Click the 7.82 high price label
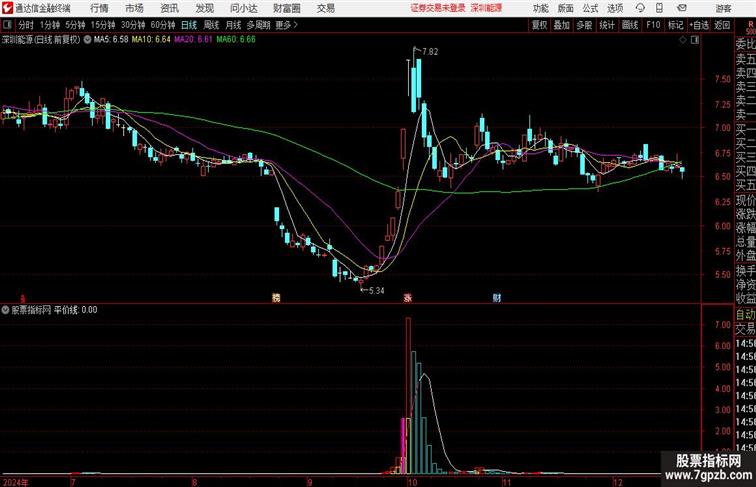The width and height of the screenshot is (756, 487). point(430,52)
